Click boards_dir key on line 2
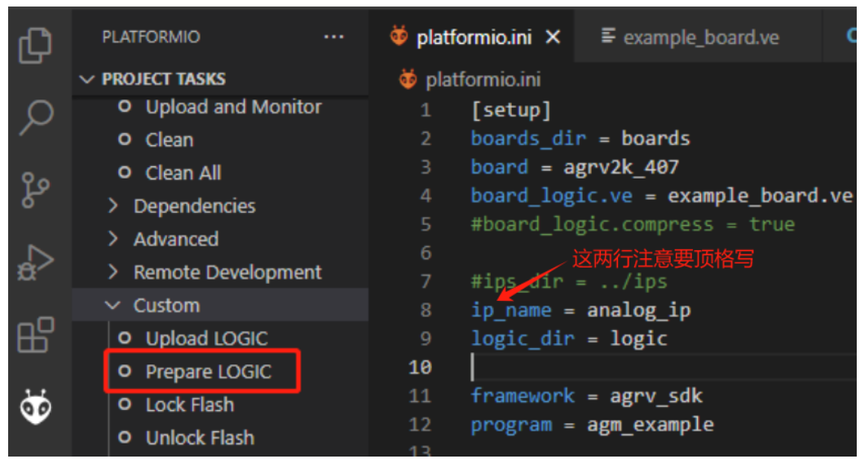Image resolution: width=860 pixels, height=459 pixels. [529, 138]
